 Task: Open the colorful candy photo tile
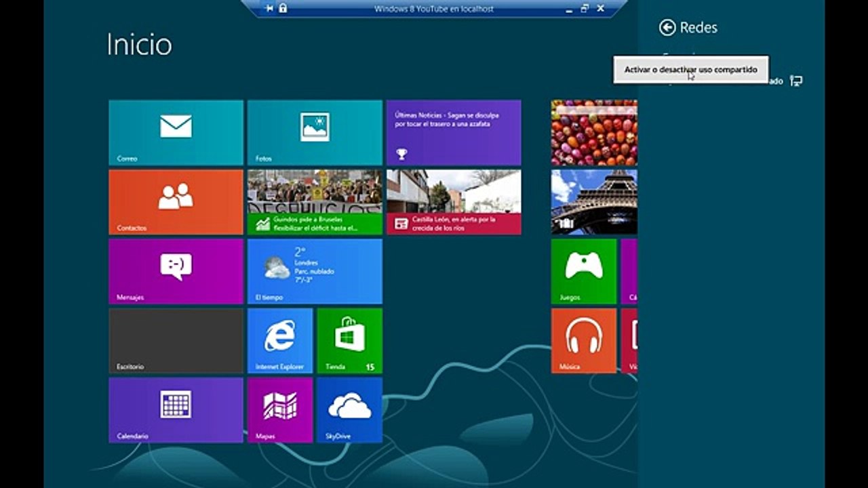point(594,133)
